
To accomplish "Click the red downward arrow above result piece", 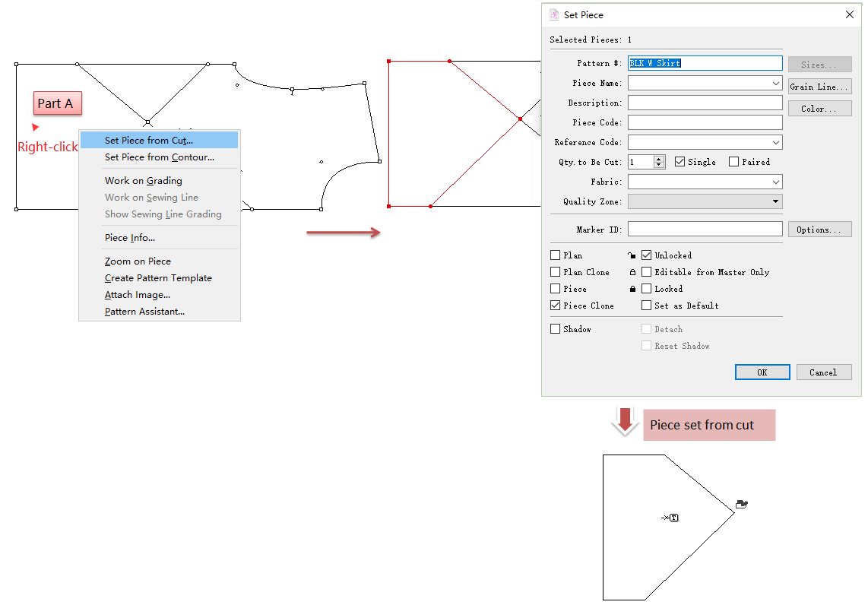I will point(625,420).
